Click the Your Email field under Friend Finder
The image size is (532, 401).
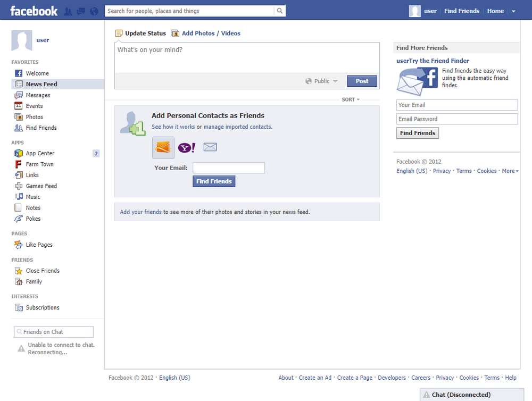[x=456, y=105]
